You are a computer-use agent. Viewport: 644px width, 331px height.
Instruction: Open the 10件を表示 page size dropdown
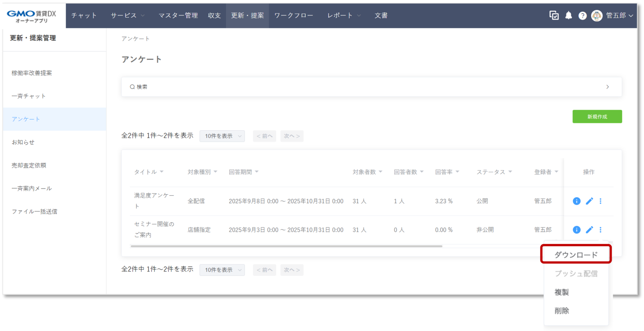(222, 136)
